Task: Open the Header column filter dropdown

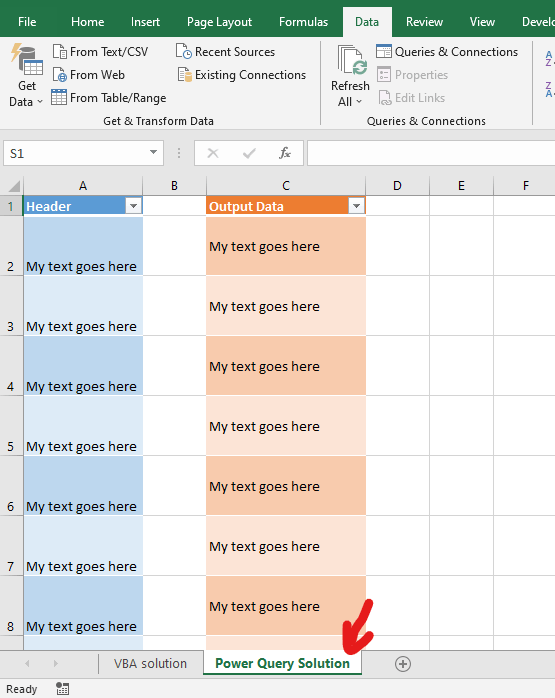Action: pyautogui.click(x=134, y=206)
